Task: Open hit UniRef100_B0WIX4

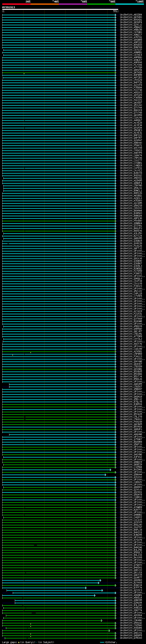Action: (x=131, y=585)
